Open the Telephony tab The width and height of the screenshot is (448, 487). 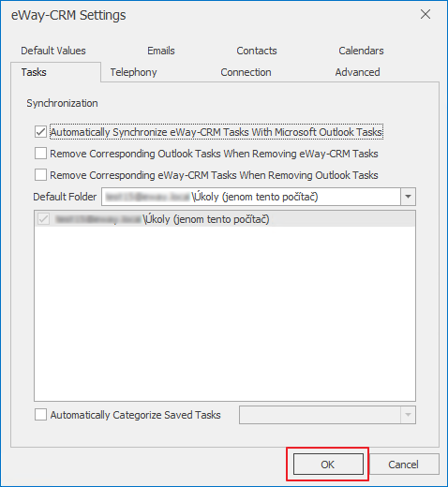coord(133,72)
